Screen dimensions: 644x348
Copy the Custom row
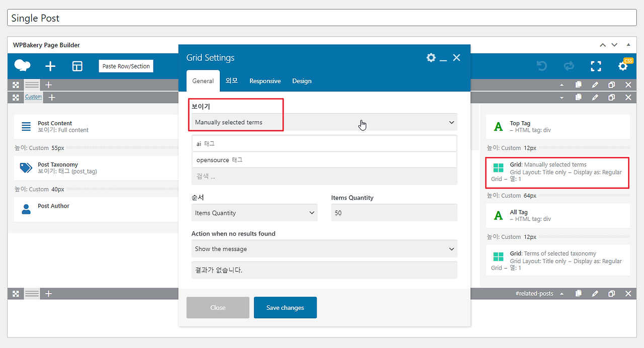(x=579, y=98)
